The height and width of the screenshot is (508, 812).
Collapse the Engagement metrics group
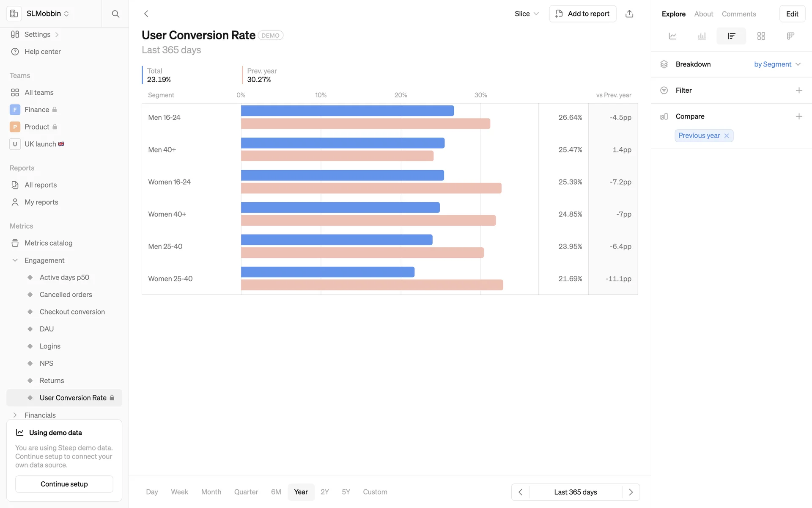click(x=15, y=260)
